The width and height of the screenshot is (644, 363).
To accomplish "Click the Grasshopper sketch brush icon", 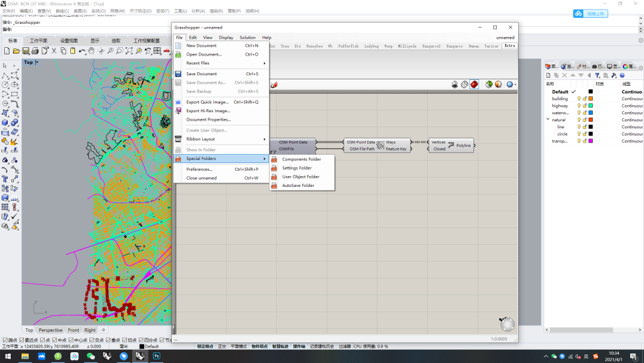I will coord(274,84).
